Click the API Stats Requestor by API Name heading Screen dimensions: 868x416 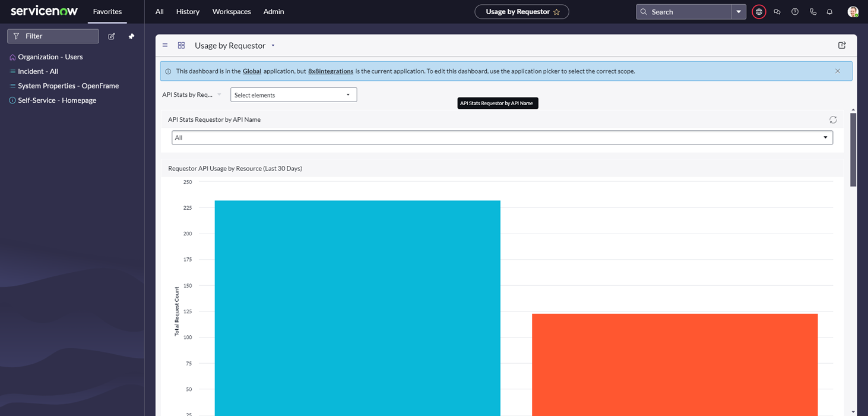click(x=214, y=119)
